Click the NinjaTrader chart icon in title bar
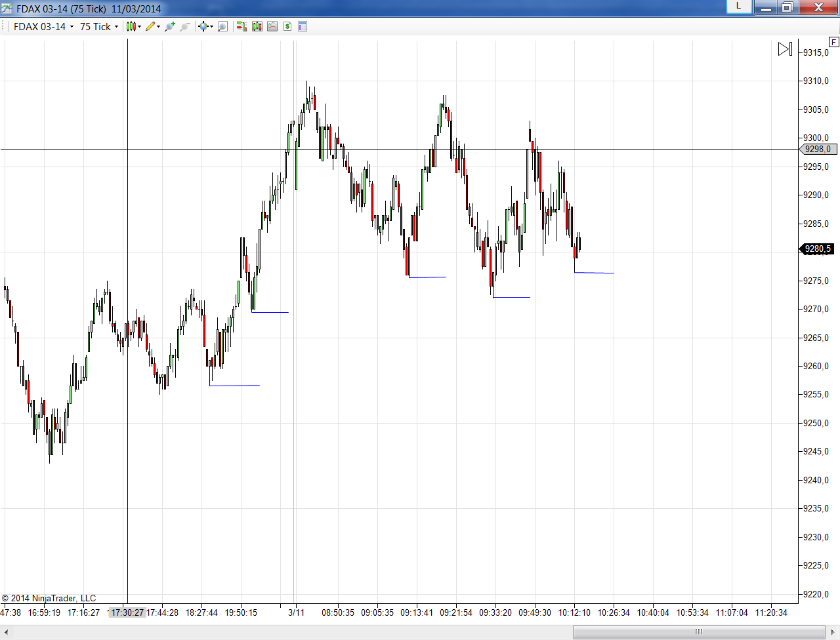Image resolution: width=840 pixels, height=640 pixels. [x=7, y=9]
